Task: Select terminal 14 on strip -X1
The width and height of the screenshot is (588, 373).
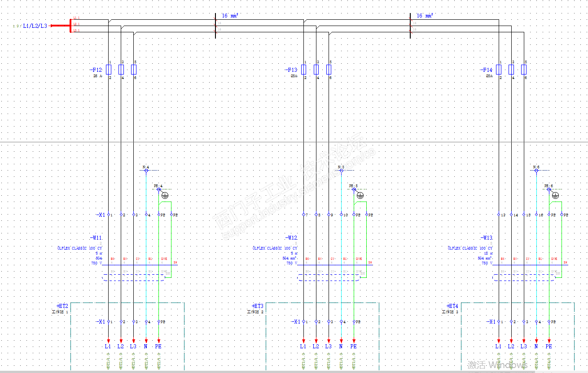Action: (x=511, y=215)
